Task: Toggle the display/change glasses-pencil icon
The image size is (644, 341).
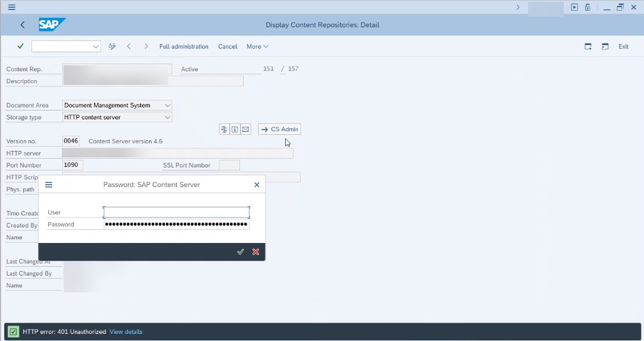Action: click(x=112, y=46)
